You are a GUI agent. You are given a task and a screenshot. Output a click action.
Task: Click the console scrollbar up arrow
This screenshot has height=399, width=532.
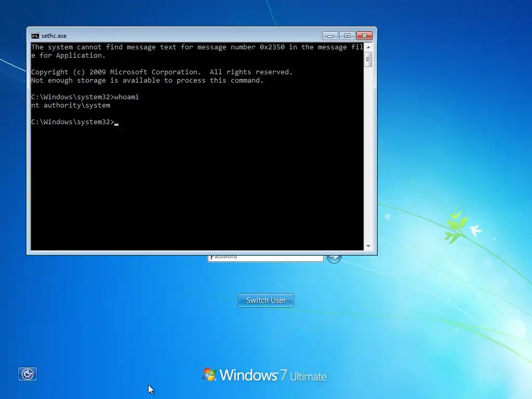point(368,47)
